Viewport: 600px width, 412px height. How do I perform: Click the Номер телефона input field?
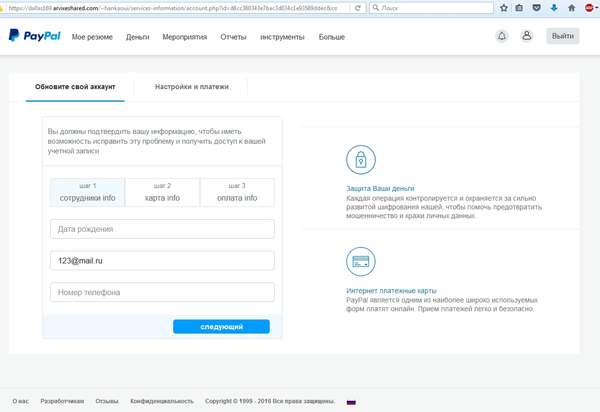pyautogui.click(x=162, y=292)
